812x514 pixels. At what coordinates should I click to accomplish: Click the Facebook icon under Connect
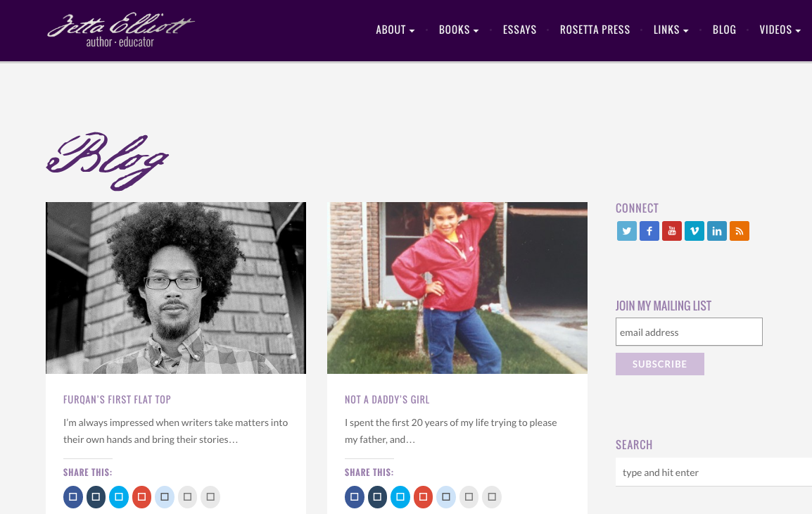pyautogui.click(x=649, y=231)
